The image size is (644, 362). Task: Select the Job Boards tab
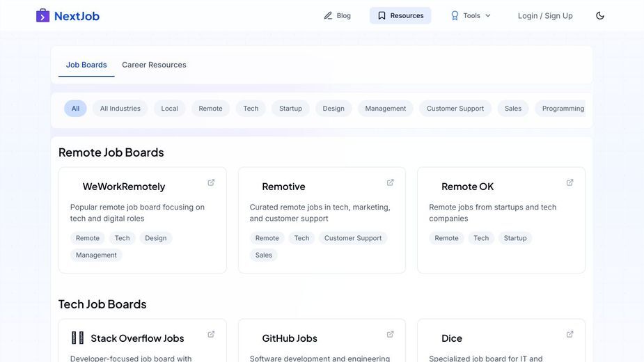point(86,65)
